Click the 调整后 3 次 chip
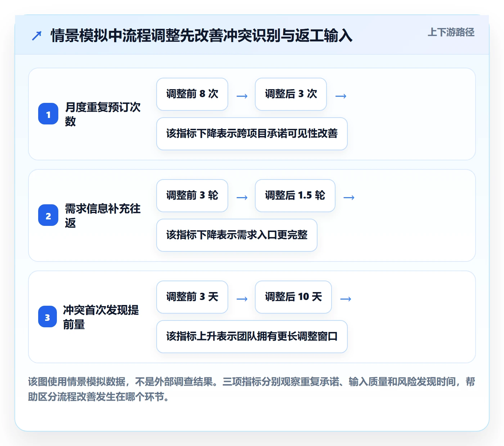Screen dimensions: 504x446 click(x=291, y=94)
